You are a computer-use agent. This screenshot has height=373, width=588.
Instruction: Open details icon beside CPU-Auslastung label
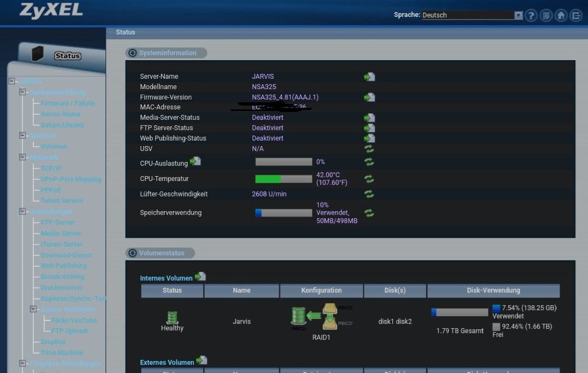click(x=196, y=161)
